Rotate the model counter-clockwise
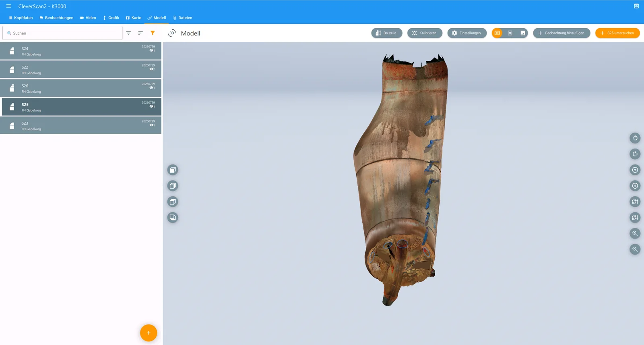The height and width of the screenshot is (345, 644). pos(635,138)
